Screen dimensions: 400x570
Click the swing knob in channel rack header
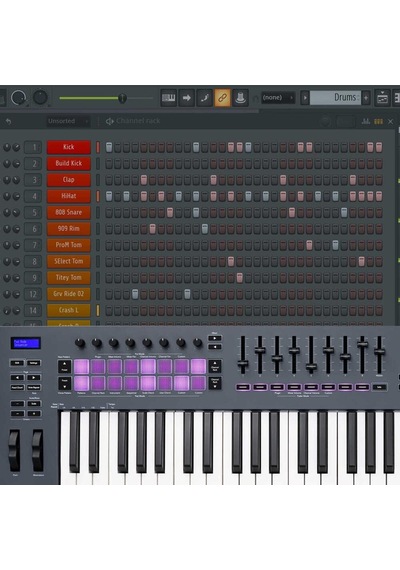pyautogui.click(x=325, y=121)
